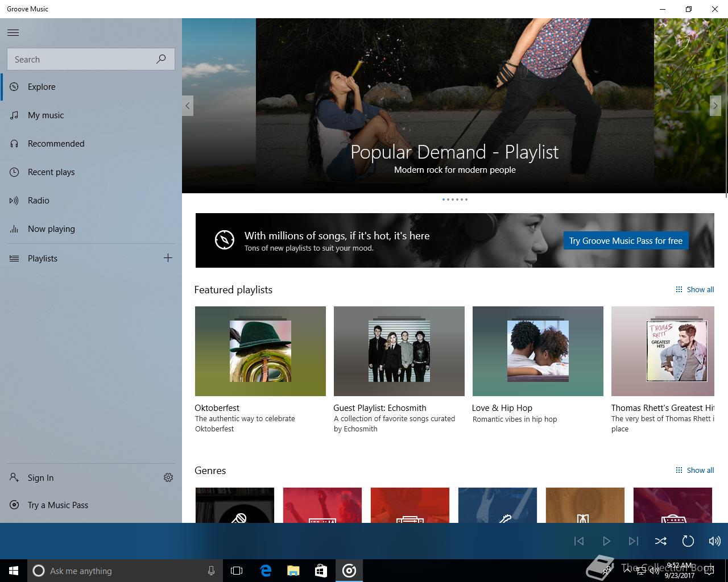The width and height of the screenshot is (728, 582).
Task: Skip to next track
Action: (x=634, y=541)
